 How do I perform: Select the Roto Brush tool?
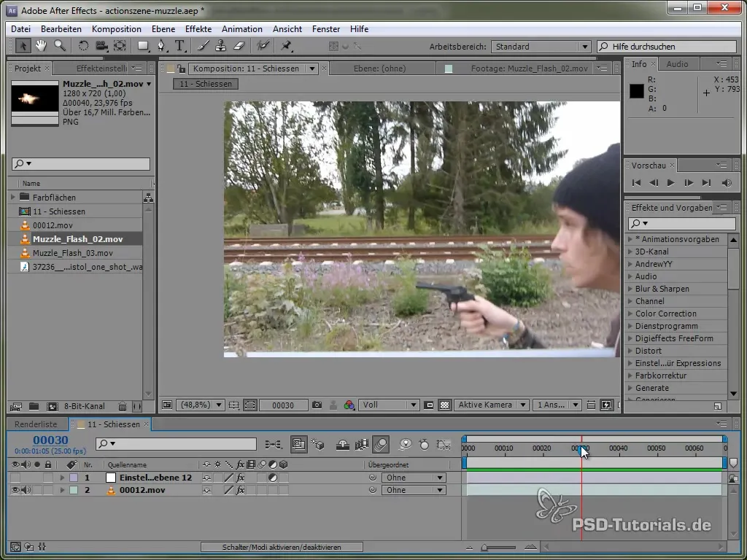(x=263, y=46)
